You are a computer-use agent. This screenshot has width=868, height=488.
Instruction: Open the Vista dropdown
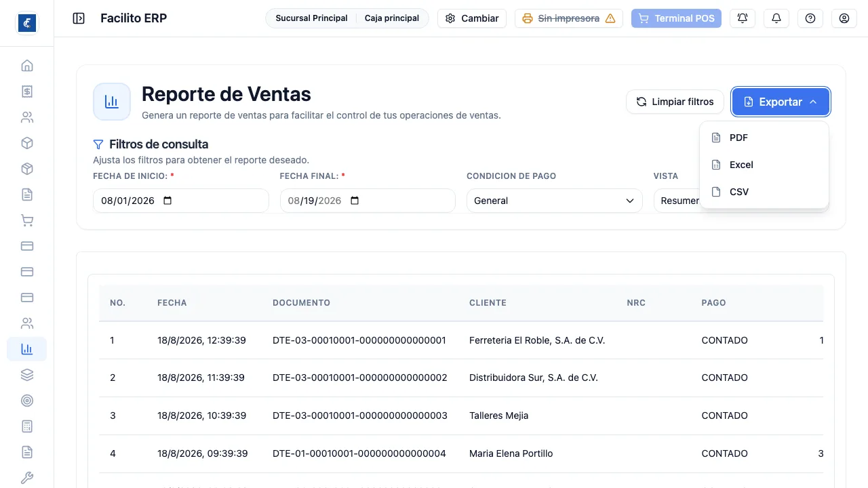pyautogui.click(x=676, y=201)
